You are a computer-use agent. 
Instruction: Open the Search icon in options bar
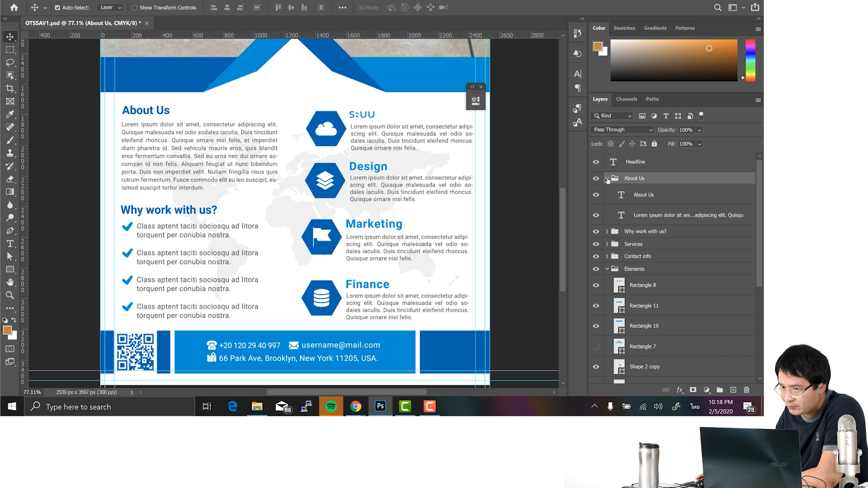pos(717,7)
